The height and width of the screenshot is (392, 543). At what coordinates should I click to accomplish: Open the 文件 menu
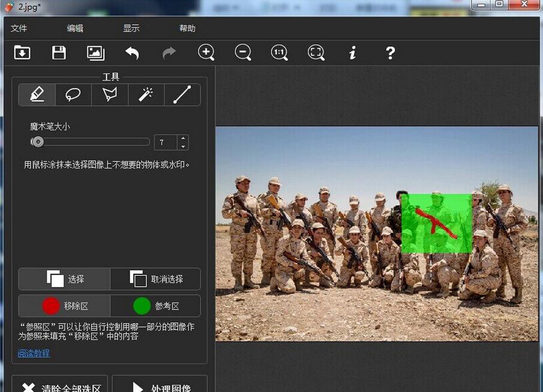(19, 28)
